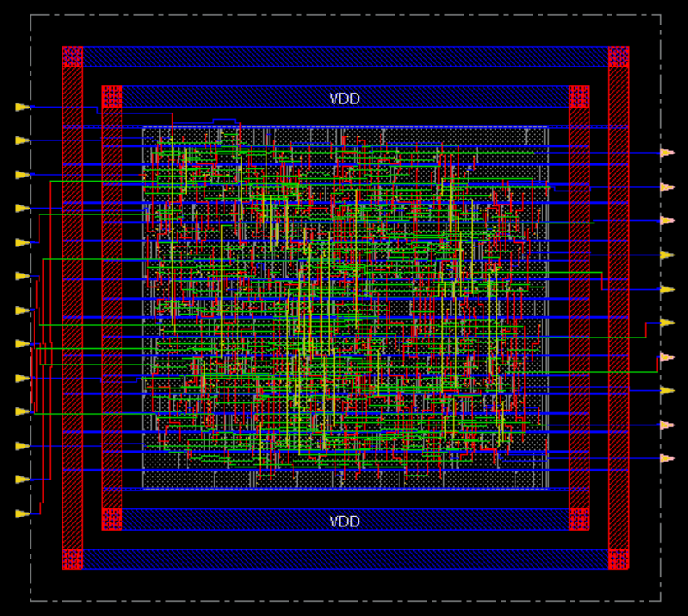The height and width of the screenshot is (616, 688).
Task: Select the fourth right-edge pin from top
Action: coord(667,255)
